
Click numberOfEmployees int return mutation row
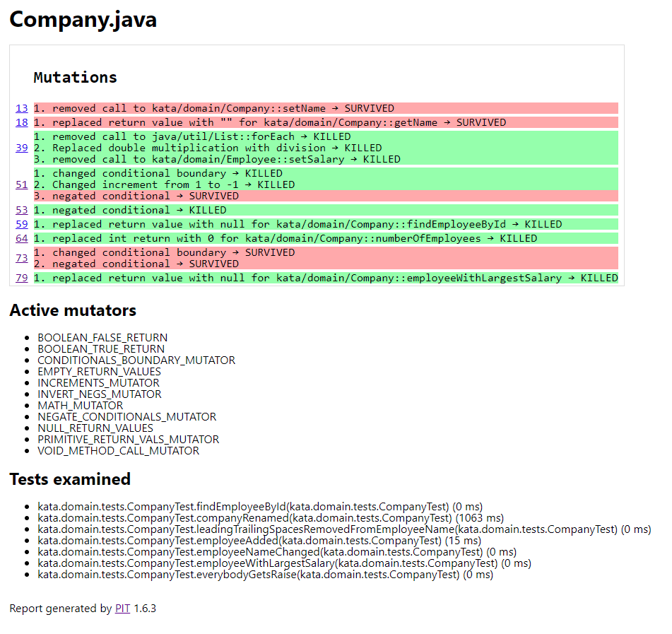click(326, 238)
